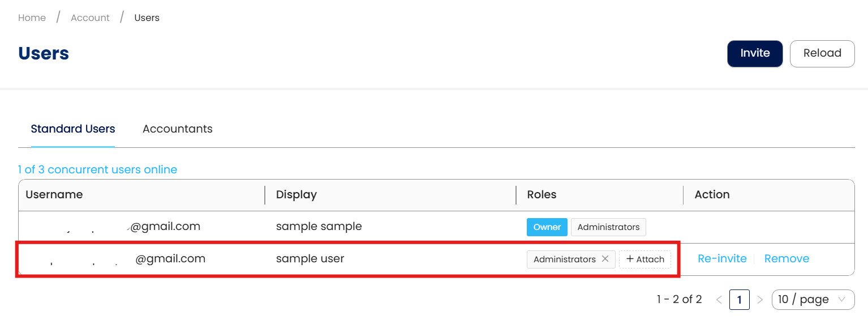Click the Administrators tag in the owner row

pyautogui.click(x=608, y=227)
